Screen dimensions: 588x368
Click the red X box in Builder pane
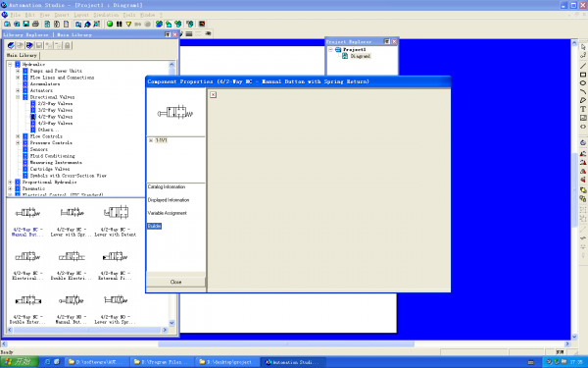tap(213, 94)
